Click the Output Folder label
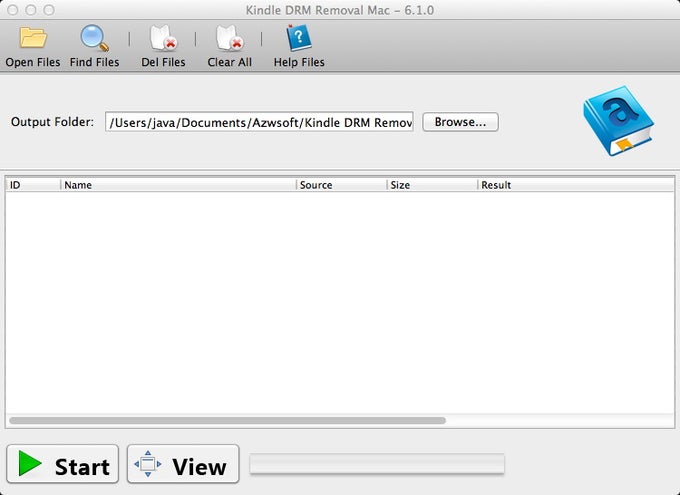The image size is (680, 495). pos(52,122)
